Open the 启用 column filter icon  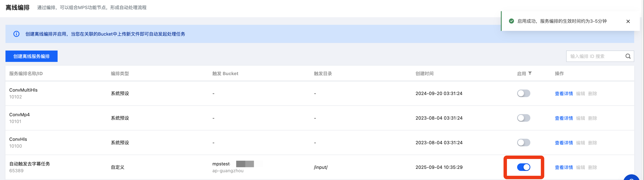[x=530, y=73]
